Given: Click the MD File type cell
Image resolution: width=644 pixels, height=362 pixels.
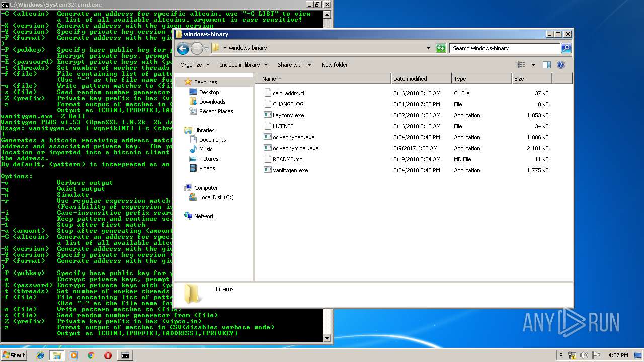Looking at the screenshot, I should 462,159.
